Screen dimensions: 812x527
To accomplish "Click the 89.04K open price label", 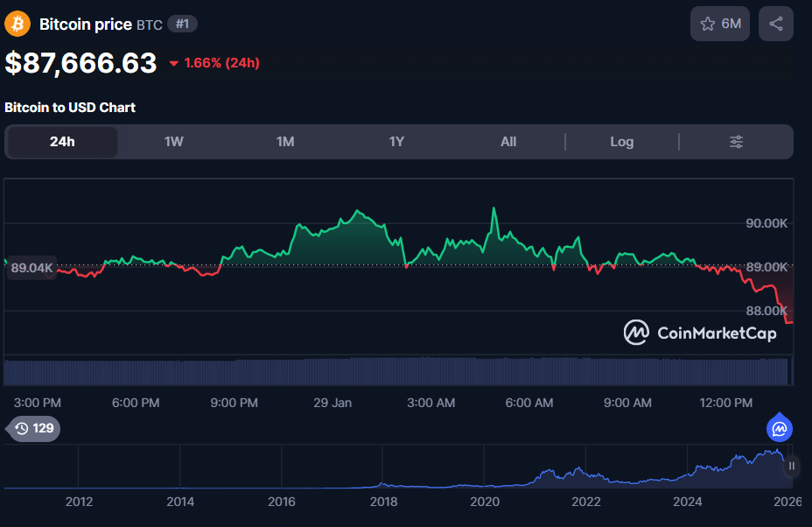I will (31, 268).
